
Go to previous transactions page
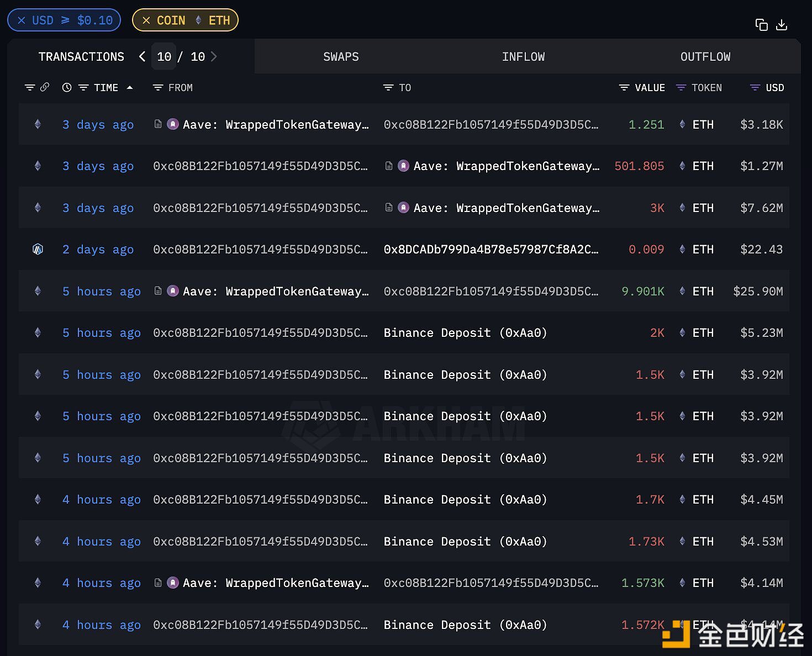pos(142,56)
